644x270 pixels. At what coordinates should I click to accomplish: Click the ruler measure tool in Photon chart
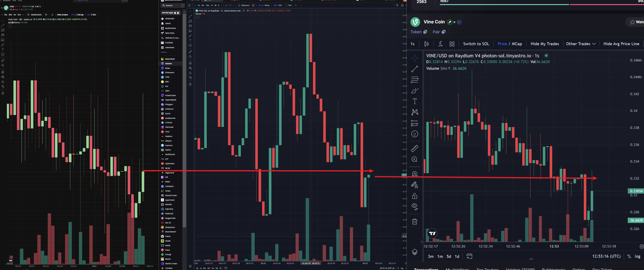point(415,148)
